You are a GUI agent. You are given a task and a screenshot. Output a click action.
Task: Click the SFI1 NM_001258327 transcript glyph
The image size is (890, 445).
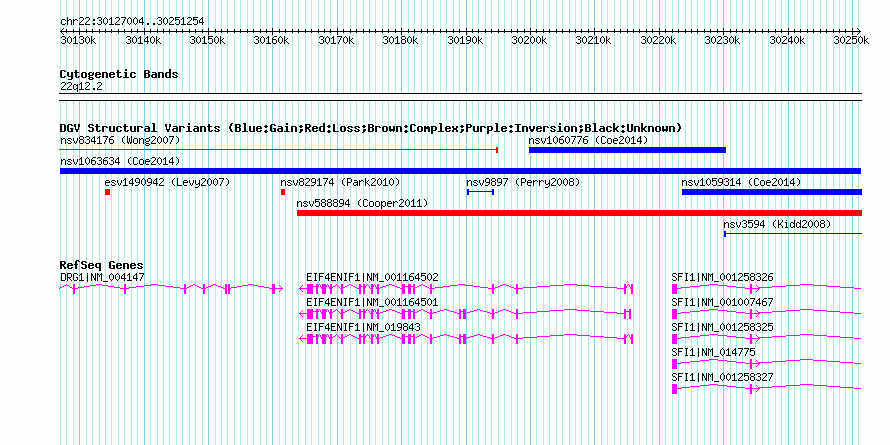click(x=767, y=389)
